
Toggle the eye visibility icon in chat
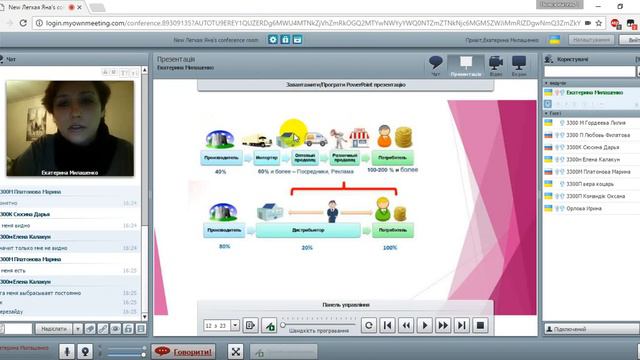point(116,329)
